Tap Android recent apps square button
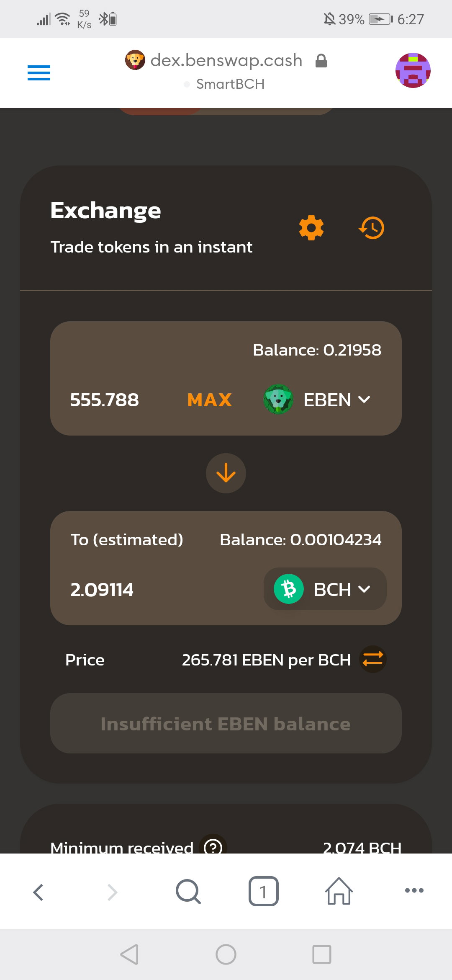This screenshot has height=980, width=452. [322, 954]
